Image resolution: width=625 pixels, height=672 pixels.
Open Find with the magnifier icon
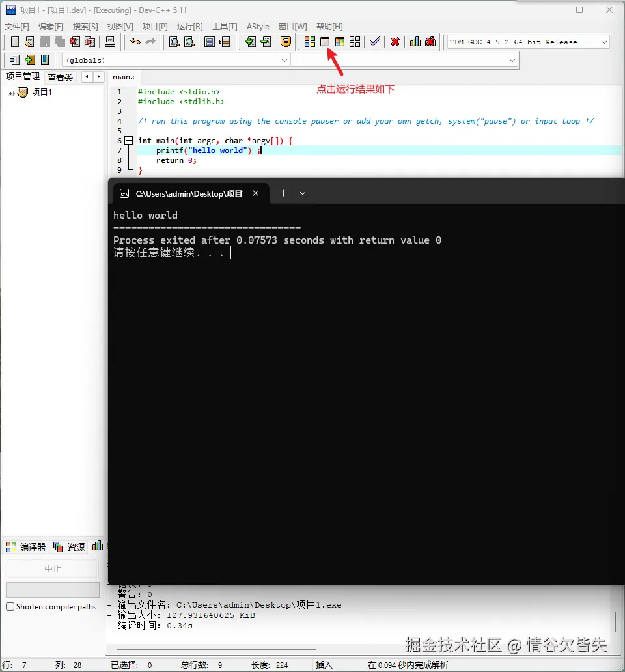174,42
